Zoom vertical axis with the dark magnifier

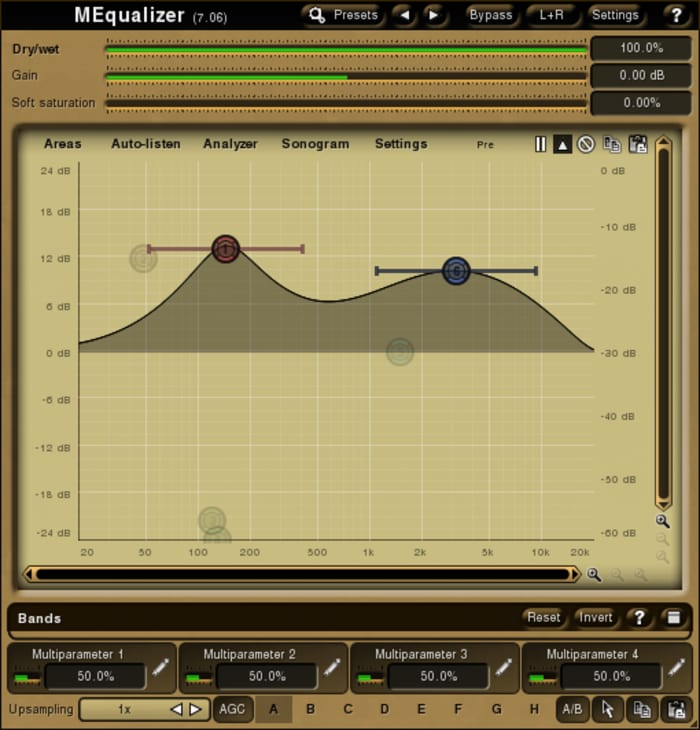point(662,521)
